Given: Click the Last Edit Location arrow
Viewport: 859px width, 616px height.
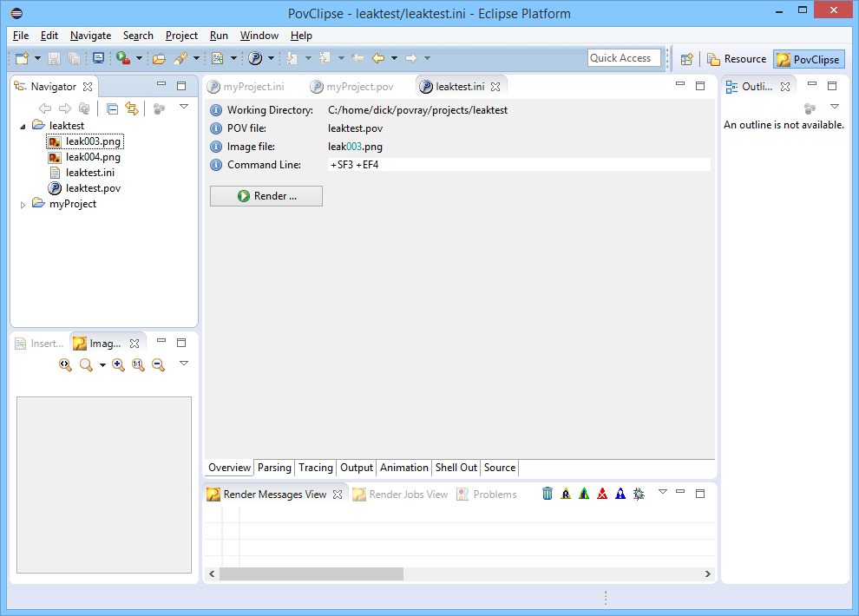Looking at the screenshot, I should coord(357,58).
